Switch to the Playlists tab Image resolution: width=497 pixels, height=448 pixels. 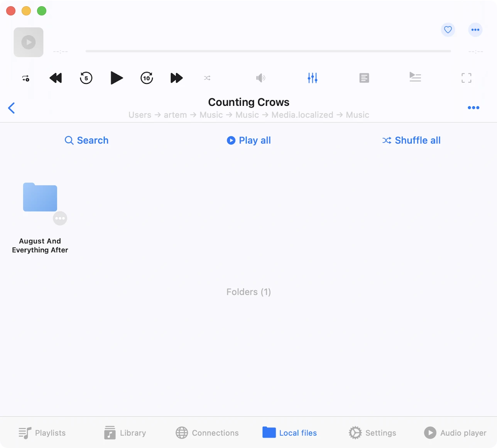click(42, 433)
